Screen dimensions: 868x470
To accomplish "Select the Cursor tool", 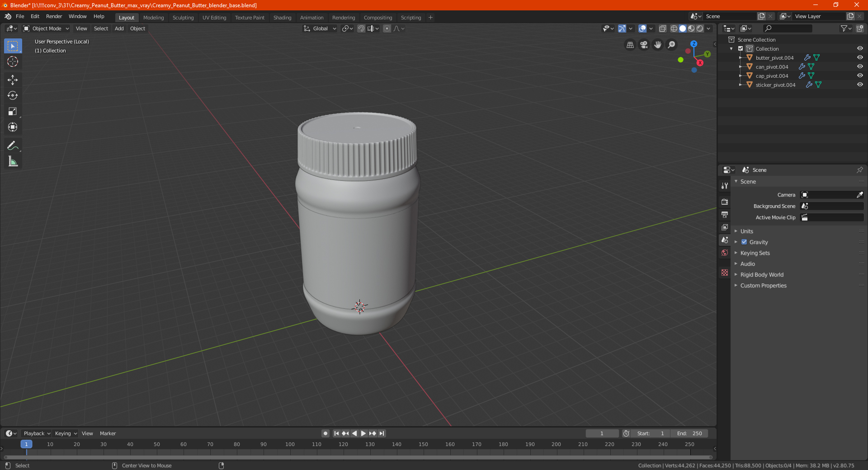I will pos(13,62).
